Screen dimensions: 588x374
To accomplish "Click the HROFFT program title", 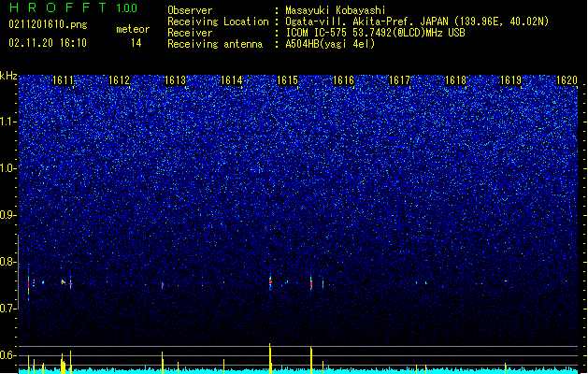I will (x=58, y=7).
